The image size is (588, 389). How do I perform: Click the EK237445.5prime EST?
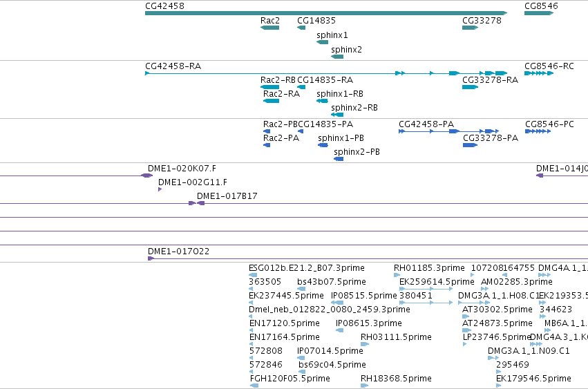pyautogui.click(x=251, y=303)
